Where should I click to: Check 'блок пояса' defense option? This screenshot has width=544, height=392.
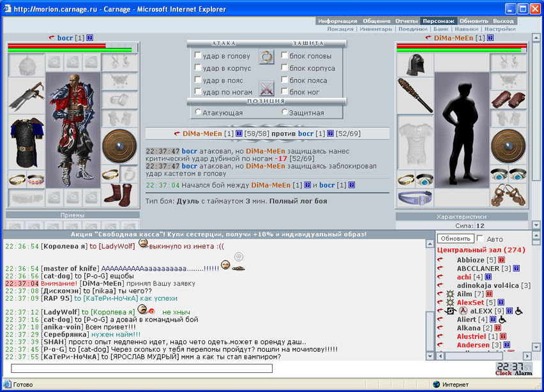click(x=285, y=79)
